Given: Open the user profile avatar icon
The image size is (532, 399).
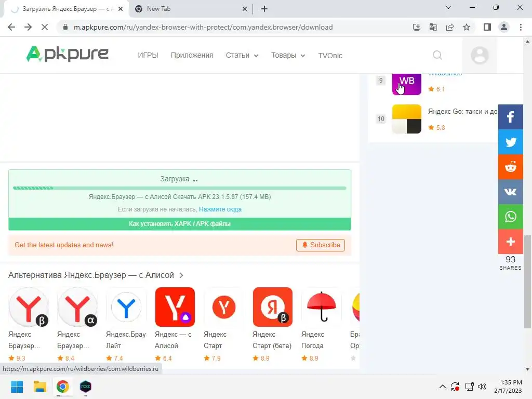Looking at the screenshot, I should point(480,55).
